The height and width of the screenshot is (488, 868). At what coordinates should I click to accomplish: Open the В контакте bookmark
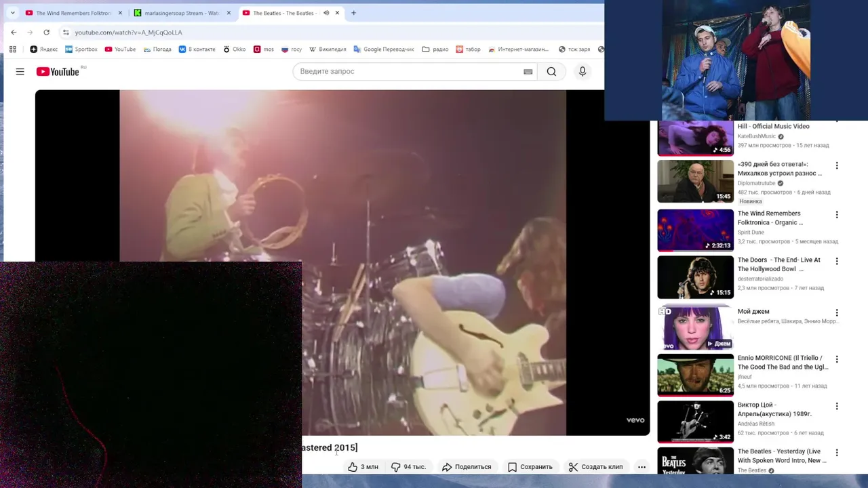pyautogui.click(x=197, y=49)
